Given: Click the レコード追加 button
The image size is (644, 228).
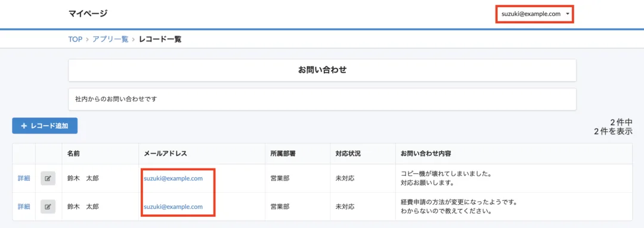Looking at the screenshot, I should pyautogui.click(x=45, y=126).
